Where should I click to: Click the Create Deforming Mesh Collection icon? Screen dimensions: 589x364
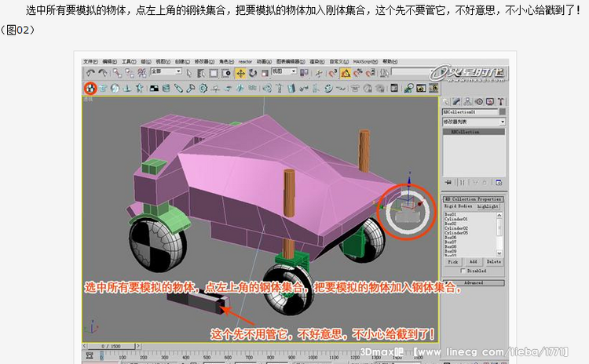pyautogui.click(x=139, y=89)
